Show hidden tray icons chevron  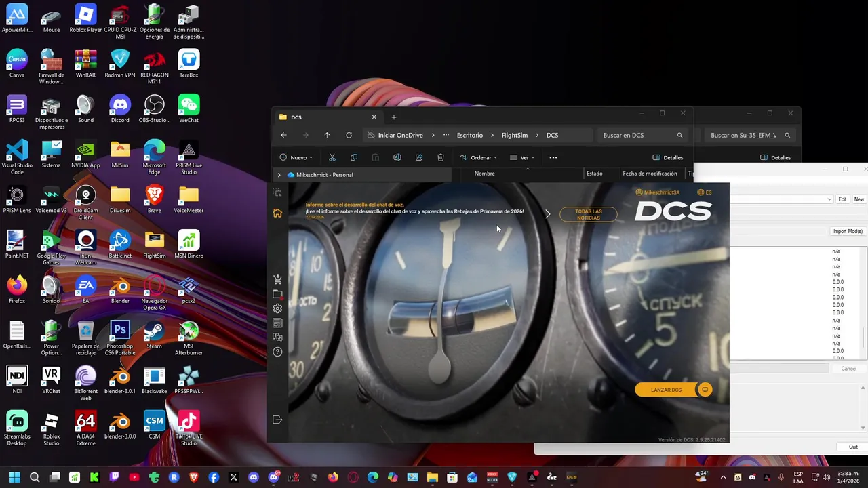[723, 477]
